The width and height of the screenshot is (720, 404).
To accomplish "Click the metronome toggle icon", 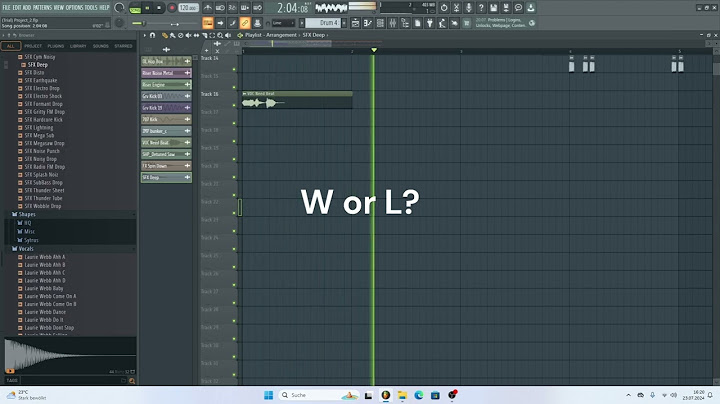I will [208, 8].
